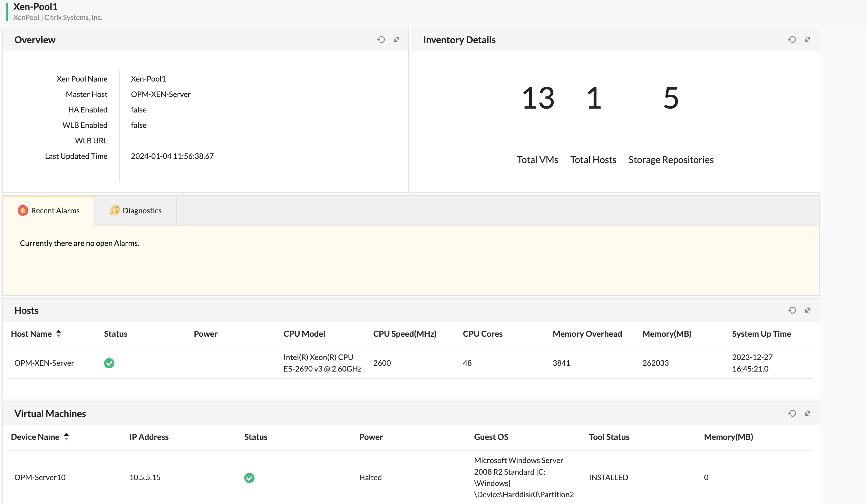This screenshot has height=504, width=867.
Task: Click the 10.5.5.15 IP address cell
Action: click(x=145, y=478)
